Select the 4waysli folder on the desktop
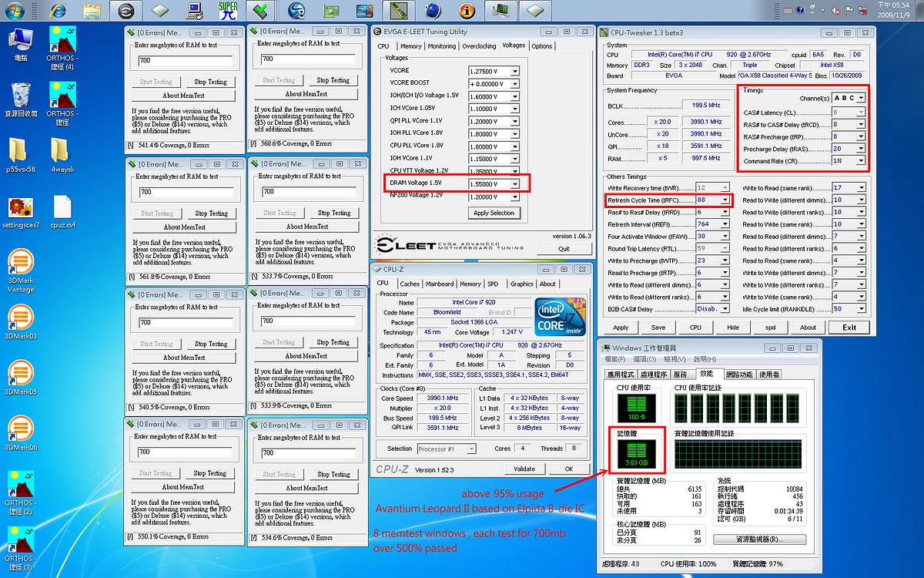The image size is (924, 578). click(62, 155)
